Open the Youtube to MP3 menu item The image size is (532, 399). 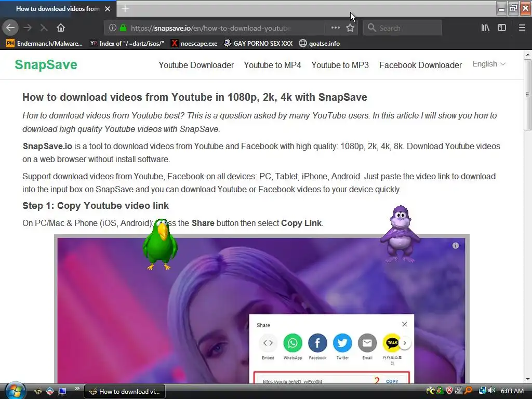[340, 65]
